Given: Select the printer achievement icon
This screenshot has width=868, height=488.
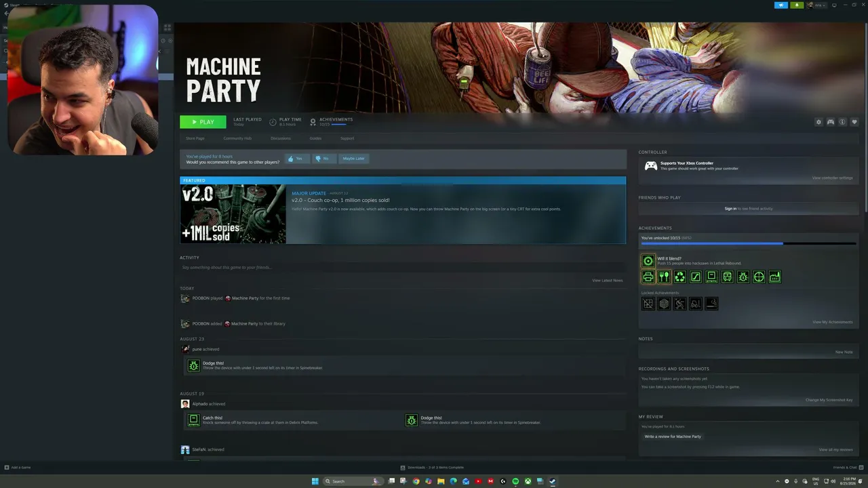Looking at the screenshot, I should tap(648, 277).
